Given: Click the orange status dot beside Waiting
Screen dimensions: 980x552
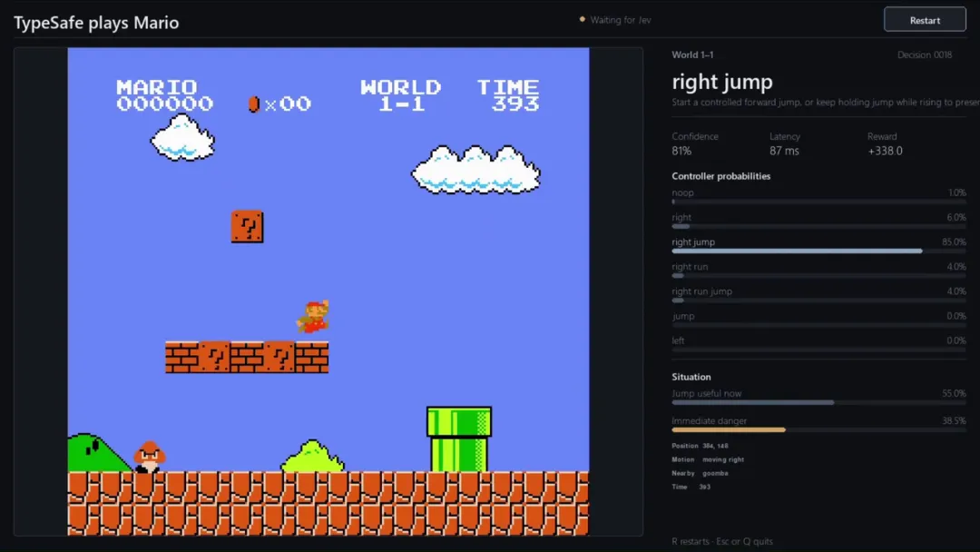Looking at the screenshot, I should pyautogui.click(x=583, y=19).
